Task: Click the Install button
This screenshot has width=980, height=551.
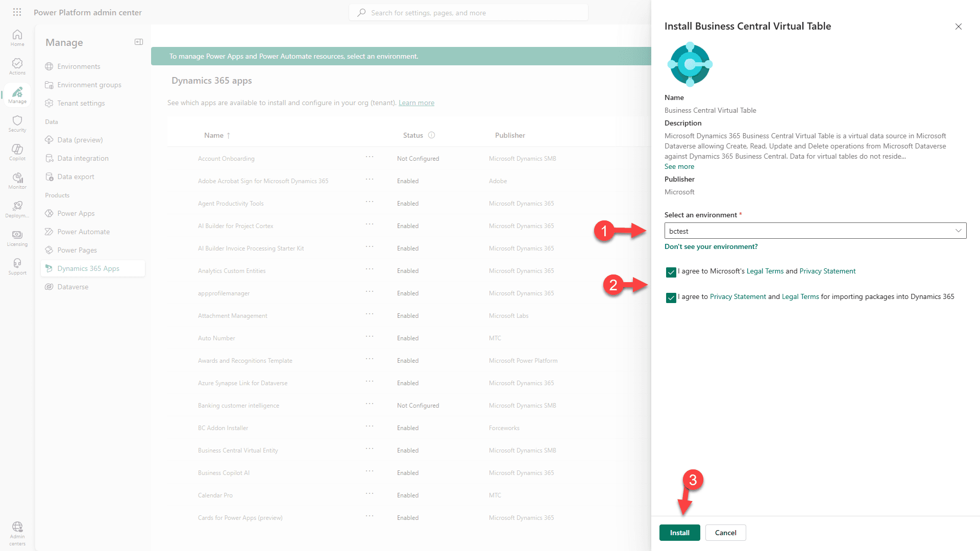Action: coord(679,533)
